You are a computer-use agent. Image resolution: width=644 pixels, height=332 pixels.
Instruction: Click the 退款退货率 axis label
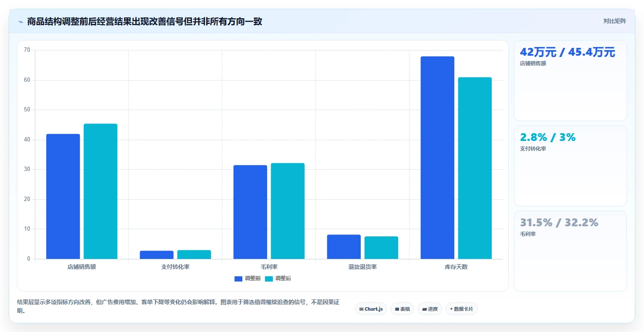click(x=362, y=267)
